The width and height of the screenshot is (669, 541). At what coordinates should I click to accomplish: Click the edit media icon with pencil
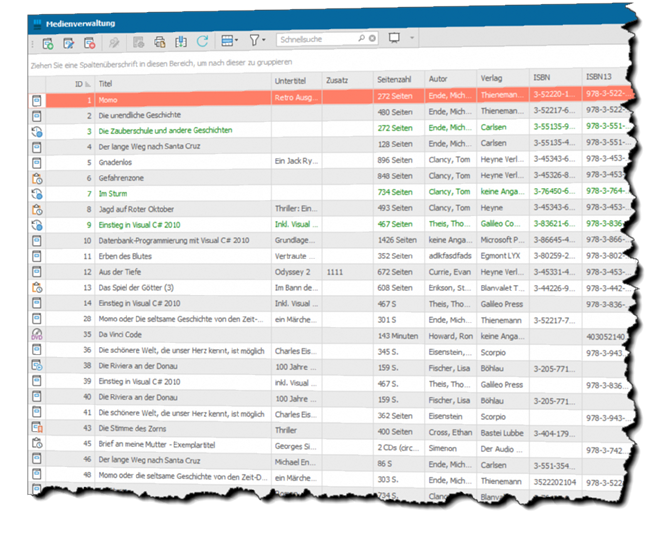(x=68, y=43)
